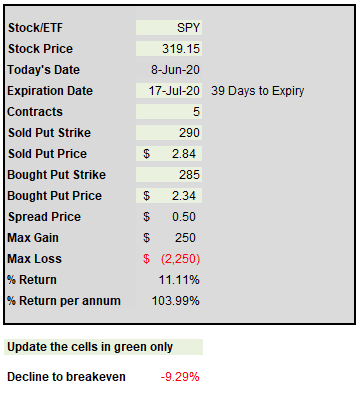Select the Stock/ETF label cell

35,28
